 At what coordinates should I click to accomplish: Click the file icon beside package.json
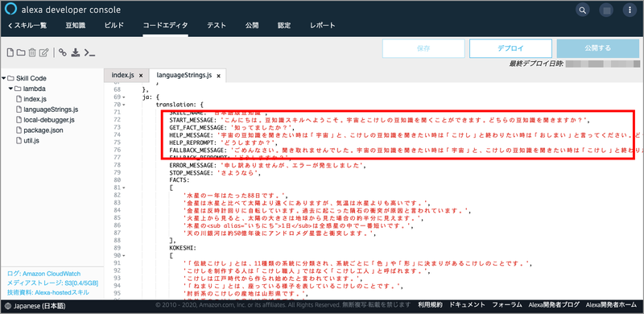tap(19, 130)
